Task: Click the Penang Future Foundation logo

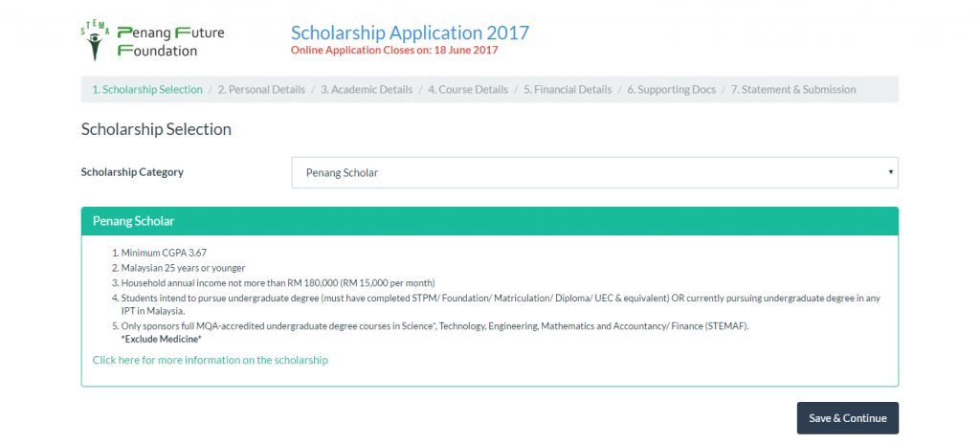Action: [153, 41]
